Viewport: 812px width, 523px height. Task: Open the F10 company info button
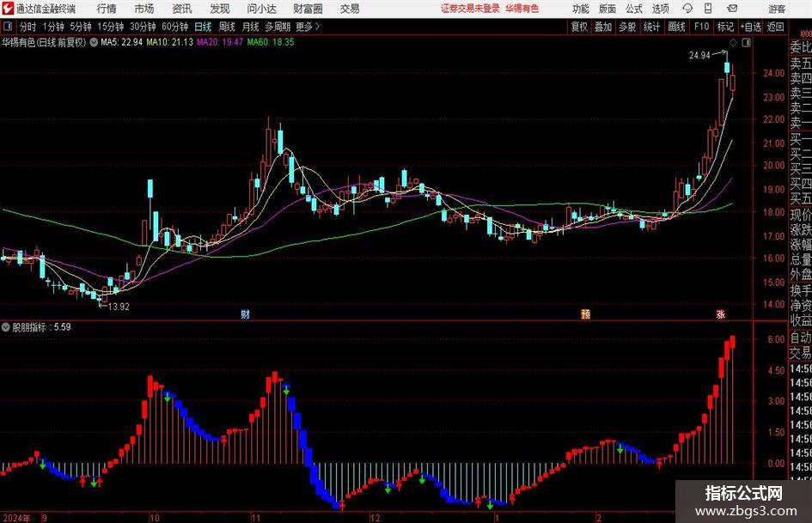701,27
